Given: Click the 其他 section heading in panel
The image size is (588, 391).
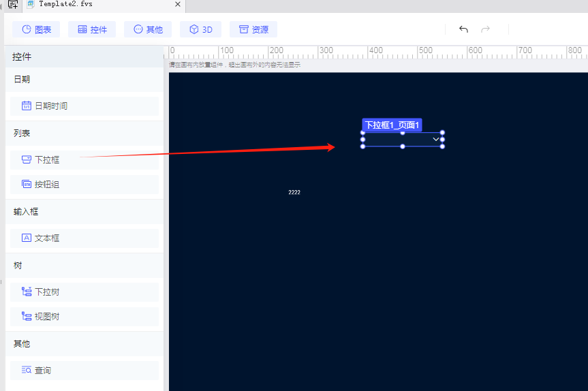Looking at the screenshot, I should coord(22,344).
